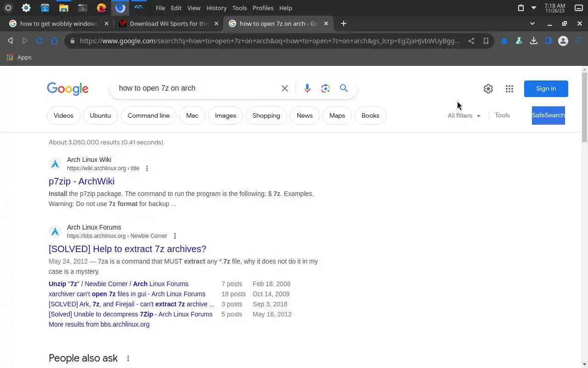Click the Tools button

pos(502,115)
